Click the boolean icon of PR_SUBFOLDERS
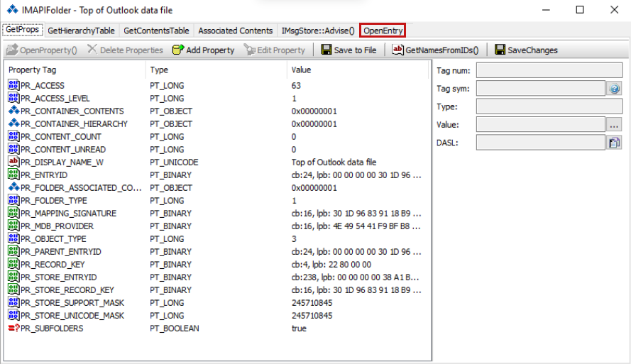631x364 pixels. click(13, 329)
